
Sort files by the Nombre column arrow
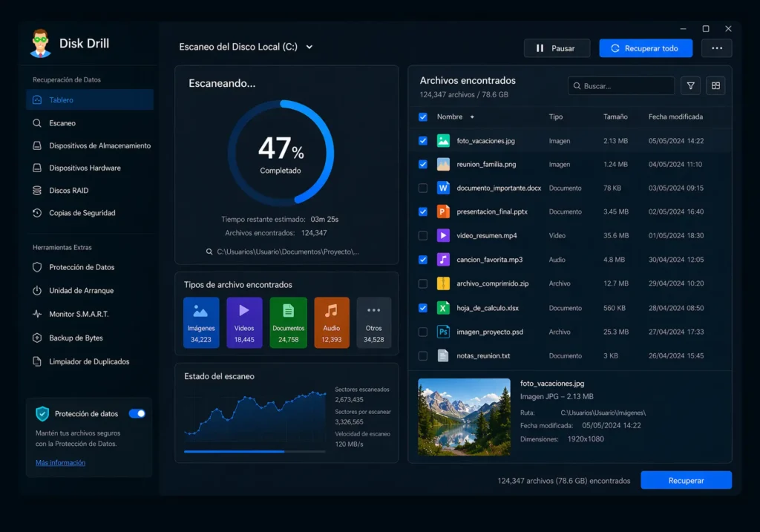point(472,117)
